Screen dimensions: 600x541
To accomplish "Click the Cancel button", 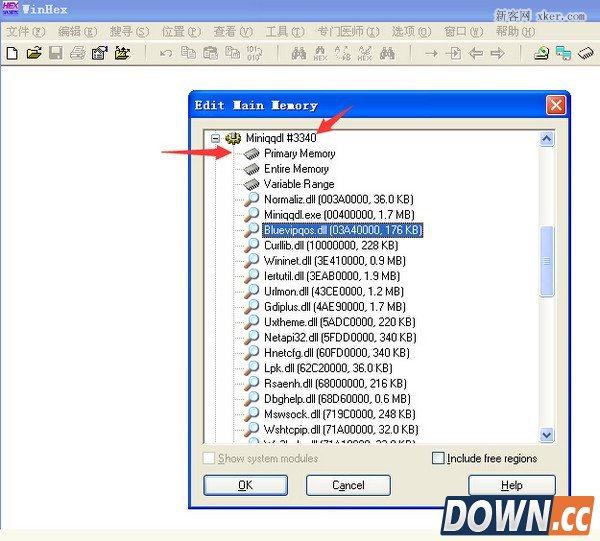I will 348,485.
